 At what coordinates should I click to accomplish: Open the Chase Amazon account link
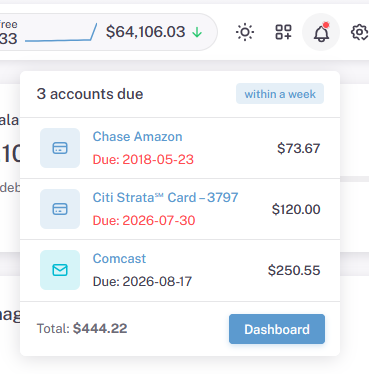[137, 137]
